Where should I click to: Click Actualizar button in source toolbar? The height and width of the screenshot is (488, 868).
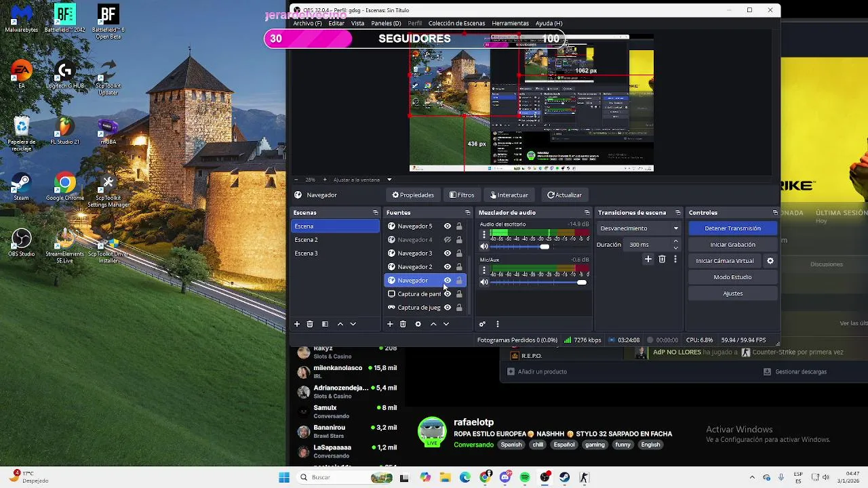(x=564, y=195)
